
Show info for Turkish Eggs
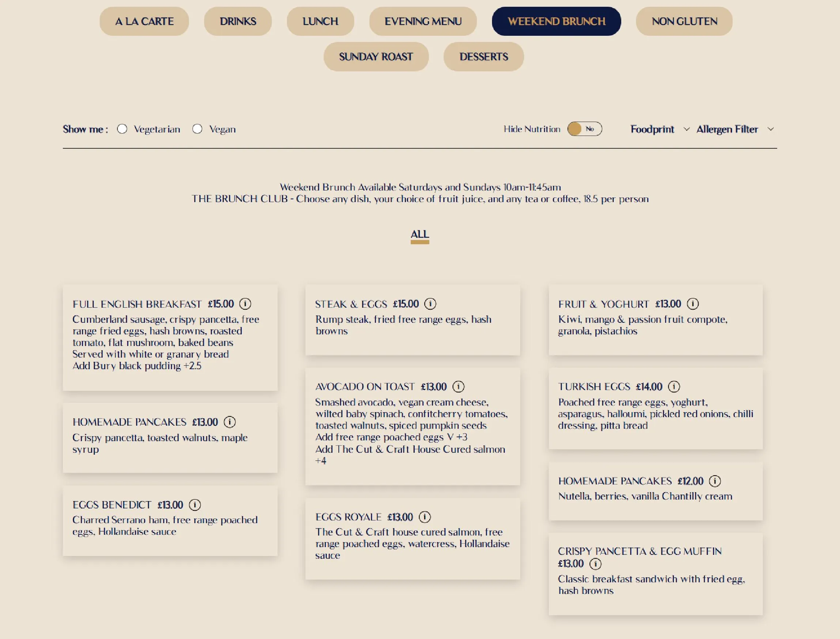(674, 387)
